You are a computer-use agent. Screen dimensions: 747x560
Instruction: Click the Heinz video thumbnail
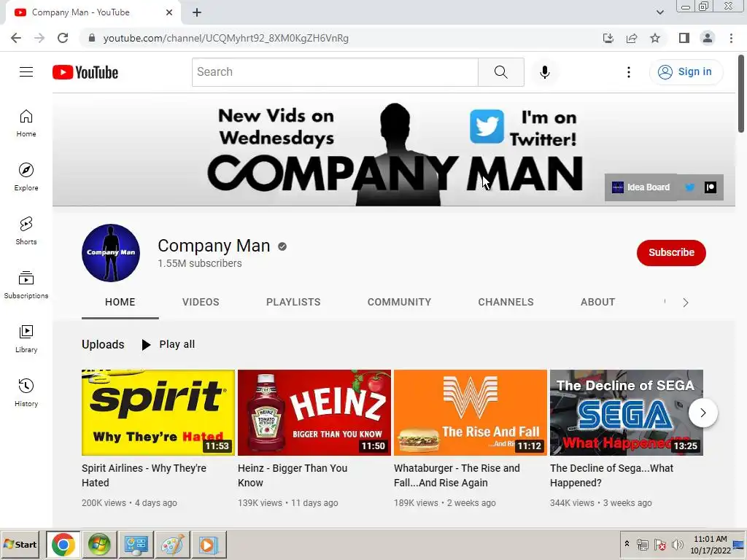314,413
